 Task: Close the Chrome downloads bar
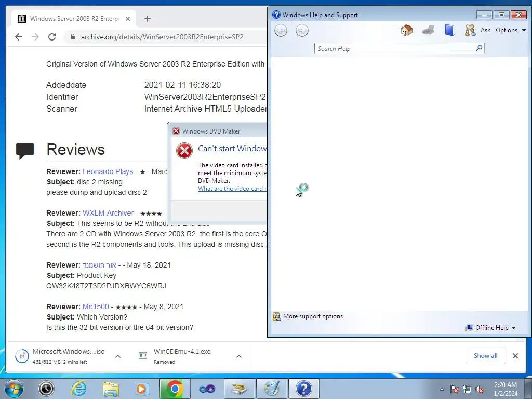tap(515, 356)
